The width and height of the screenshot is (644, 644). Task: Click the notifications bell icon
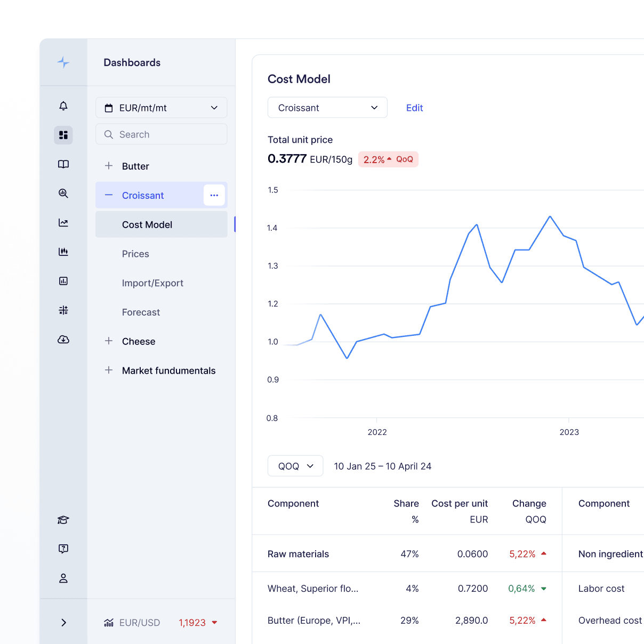63,106
